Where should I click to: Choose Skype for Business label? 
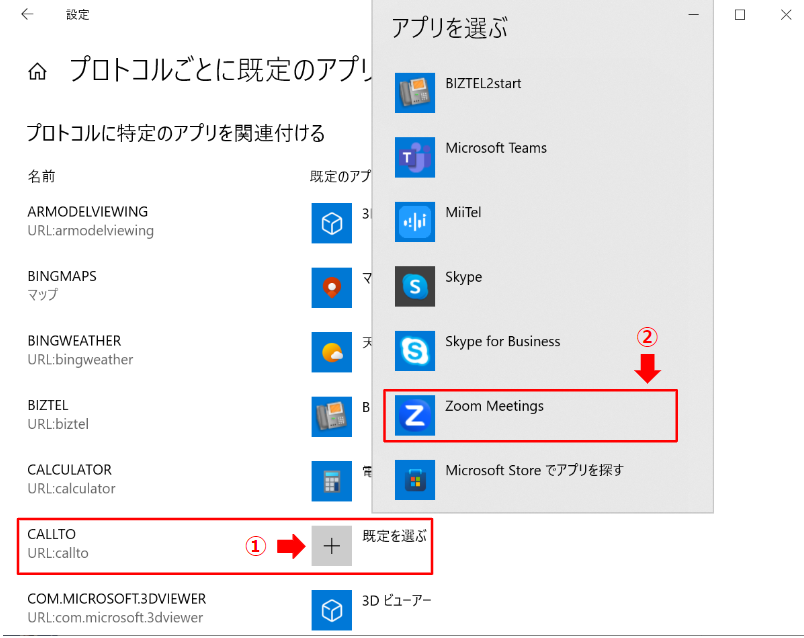[502, 342]
